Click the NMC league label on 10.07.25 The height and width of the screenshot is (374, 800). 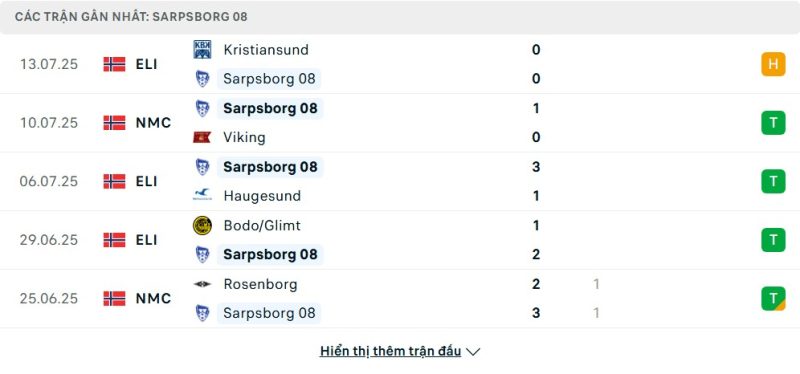[153, 123]
